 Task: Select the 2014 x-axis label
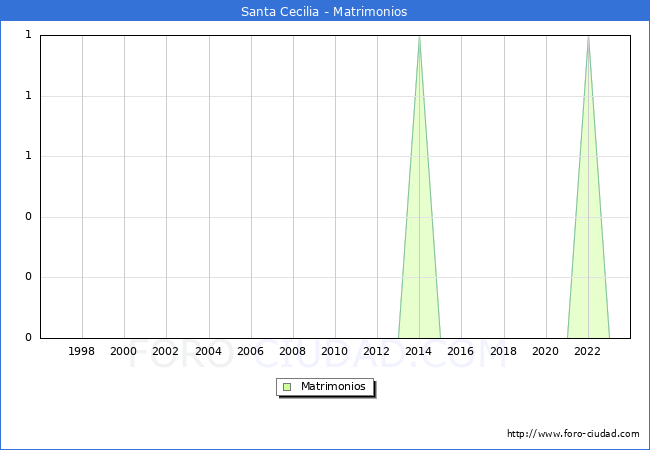[419, 351]
